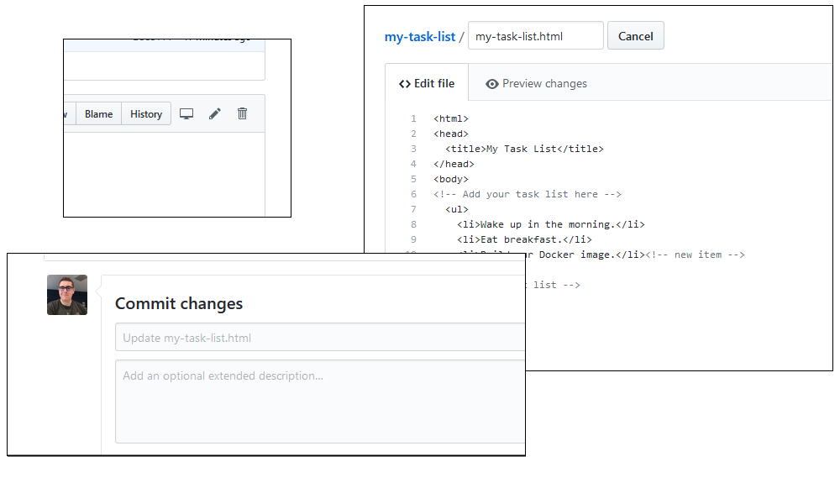The height and width of the screenshot is (504, 840).
Task: Open raw file view with the monitor icon
Action: tap(186, 113)
